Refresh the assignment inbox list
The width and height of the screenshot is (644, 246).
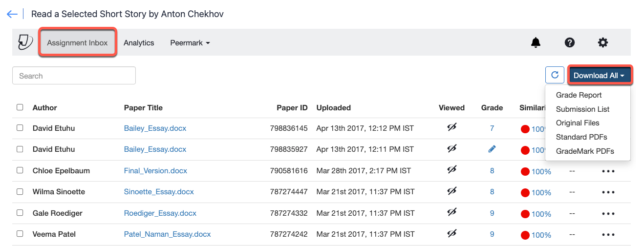(x=555, y=75)
